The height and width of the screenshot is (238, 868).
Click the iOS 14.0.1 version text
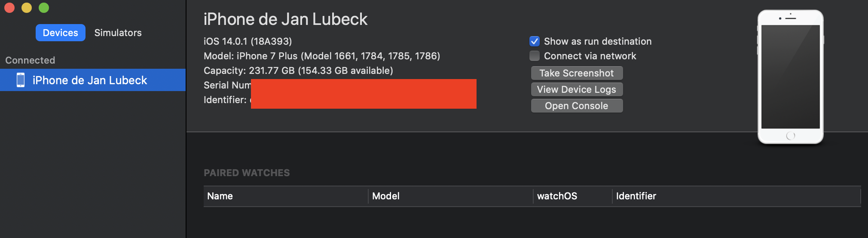[248, 41]
